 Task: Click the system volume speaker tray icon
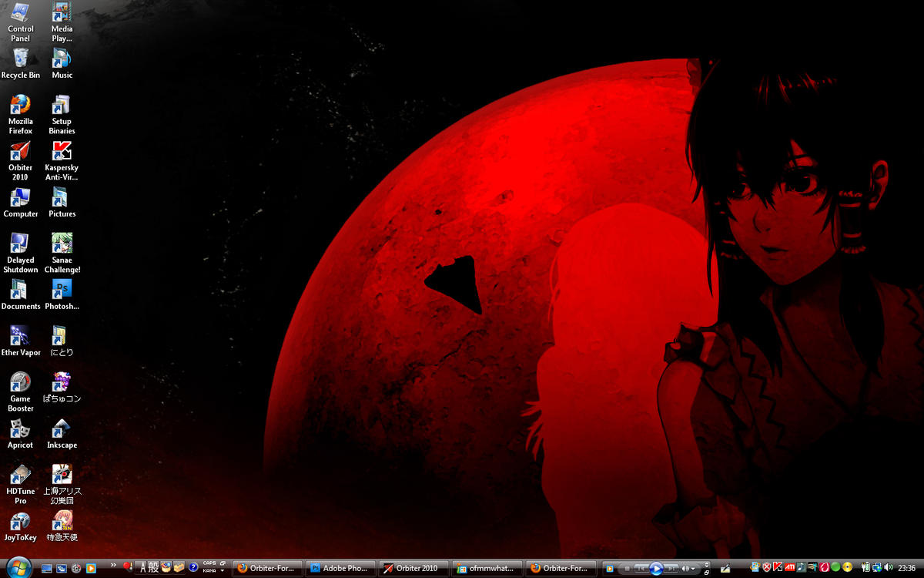pos(888,568)
